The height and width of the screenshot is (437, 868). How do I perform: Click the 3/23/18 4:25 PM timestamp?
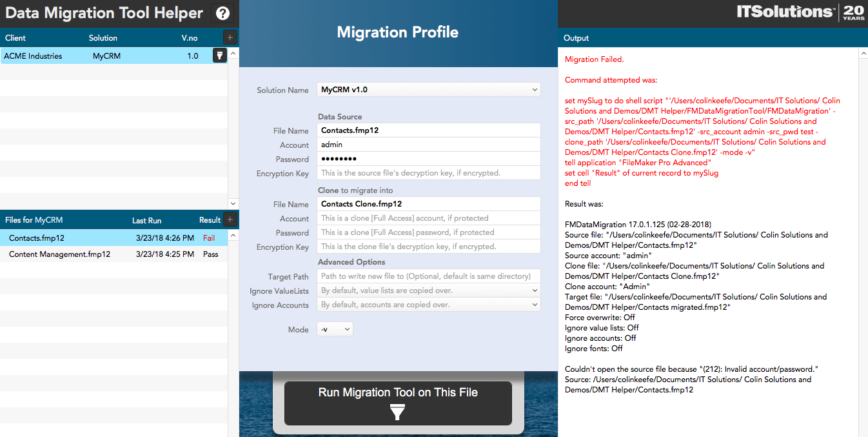click(165, 254)
